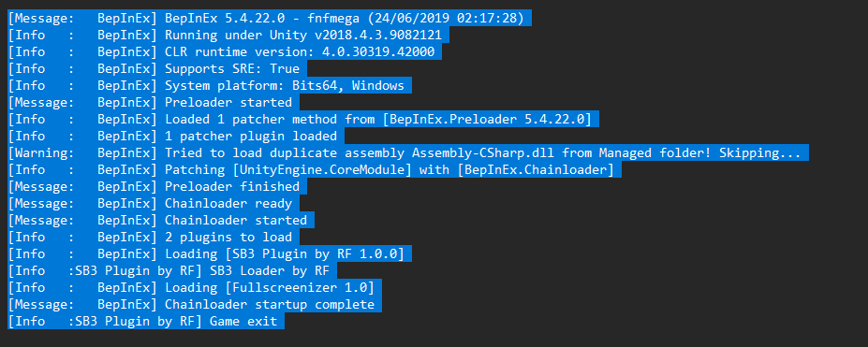Click the Warning duplicate assembly Assembly-CSharp.dll line
Image resolution: width=868 pixels, height=347 pixels.
[x=408, y=153]
